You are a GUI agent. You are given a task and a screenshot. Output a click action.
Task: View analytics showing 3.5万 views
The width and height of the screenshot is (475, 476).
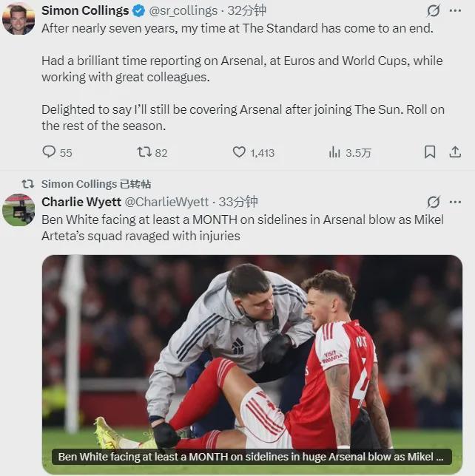pyautogui.click(x=334, y=152)
